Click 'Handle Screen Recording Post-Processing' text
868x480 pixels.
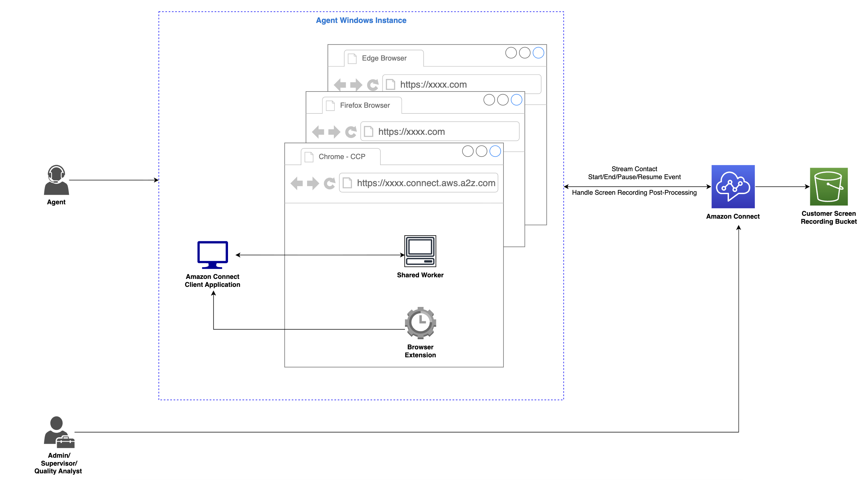click(x=634, y=192)
